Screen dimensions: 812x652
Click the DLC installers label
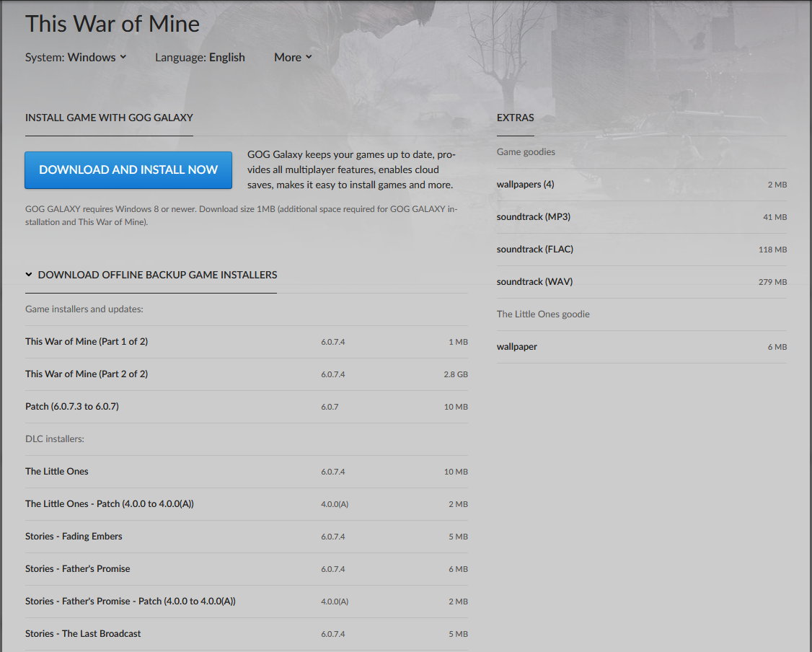pos(55,439)
